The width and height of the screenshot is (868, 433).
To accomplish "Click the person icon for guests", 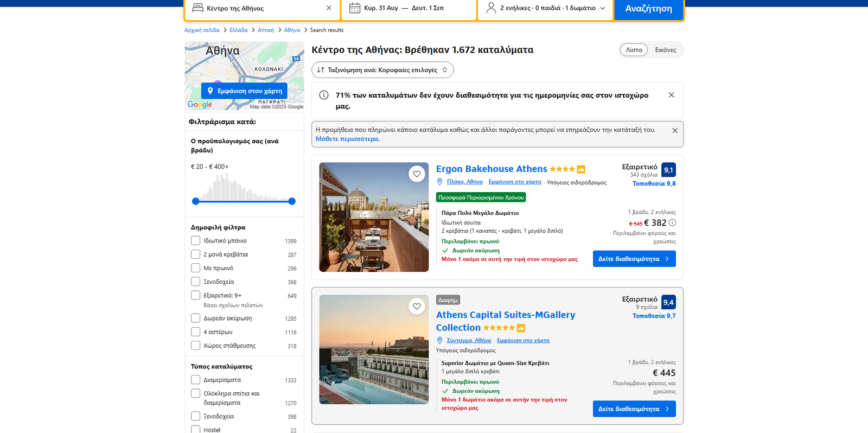I will (x=491, y=8).
